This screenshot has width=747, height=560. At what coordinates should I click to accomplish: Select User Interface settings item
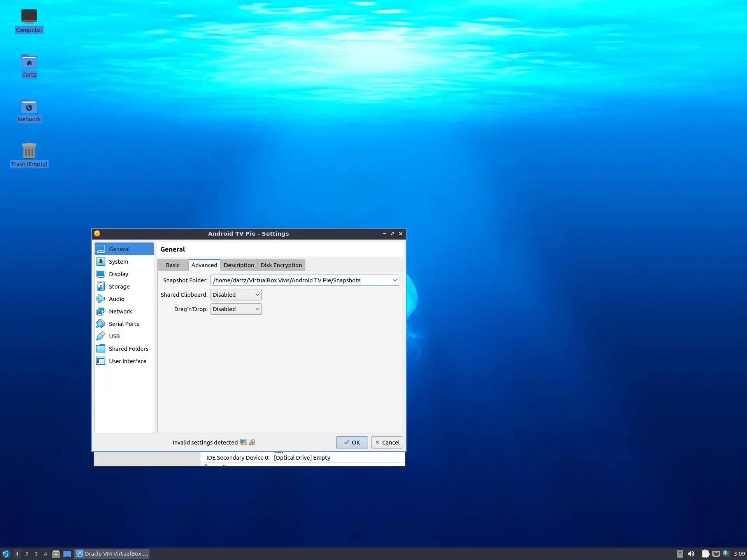pyautogui.click(x=127, y=361)
